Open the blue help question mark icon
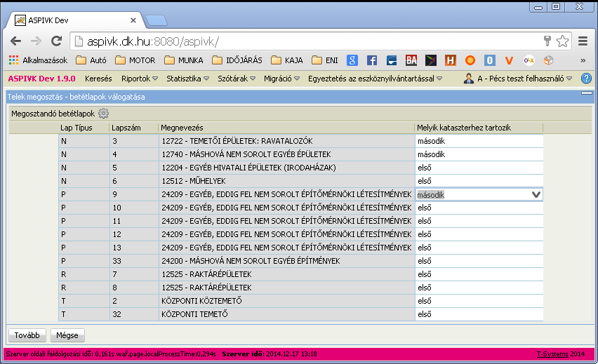 pos(586,79)
